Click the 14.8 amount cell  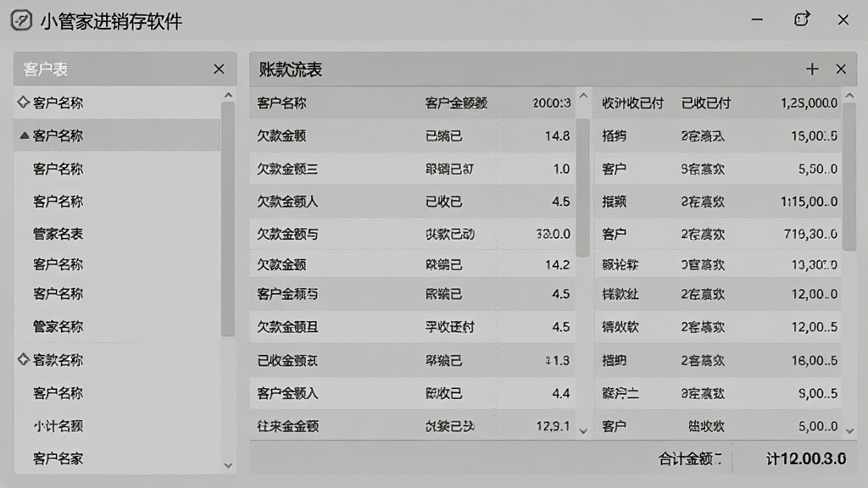point(558,136)
